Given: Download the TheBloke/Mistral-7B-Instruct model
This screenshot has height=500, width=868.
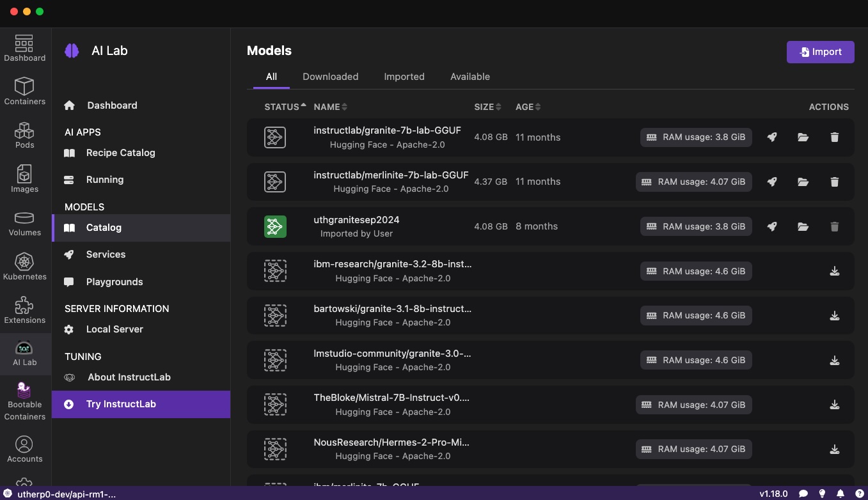Looking at the screenshot, I should click(834, 405).
